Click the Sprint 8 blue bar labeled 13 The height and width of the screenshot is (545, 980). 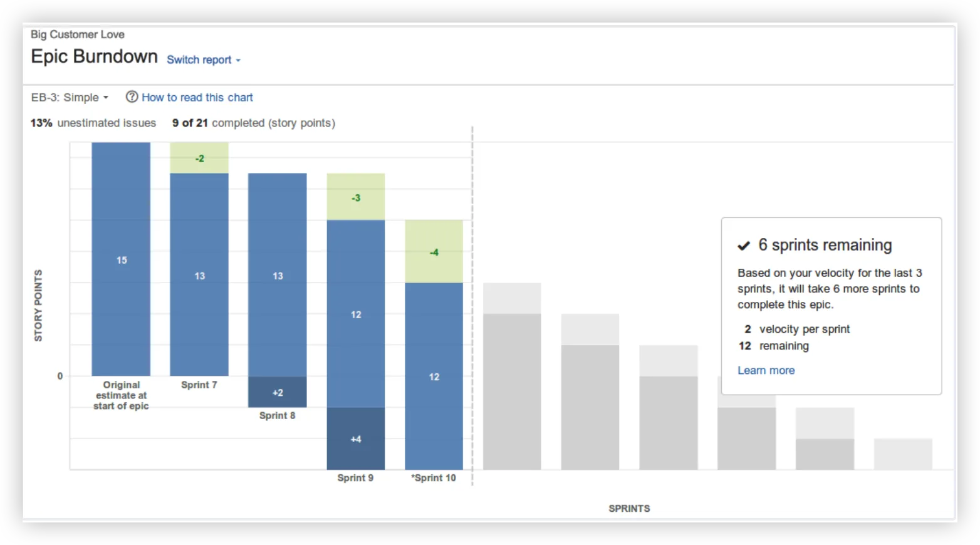point(278,274)
